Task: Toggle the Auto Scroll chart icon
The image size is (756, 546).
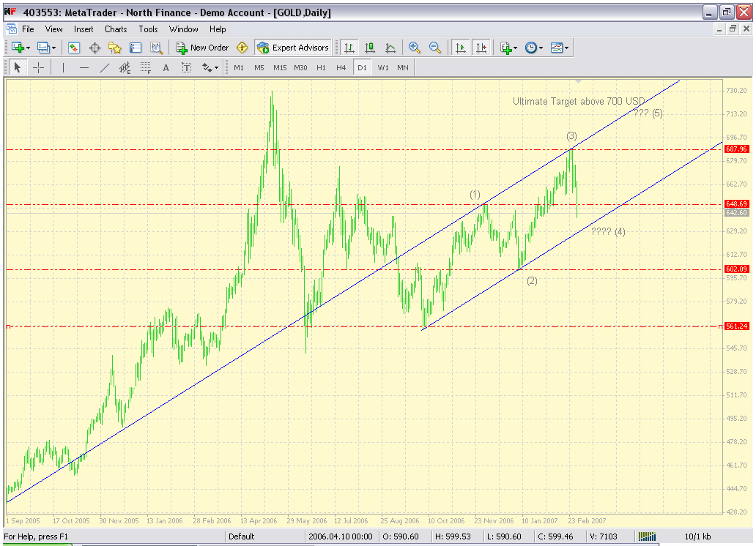Action: pos(461,48)
